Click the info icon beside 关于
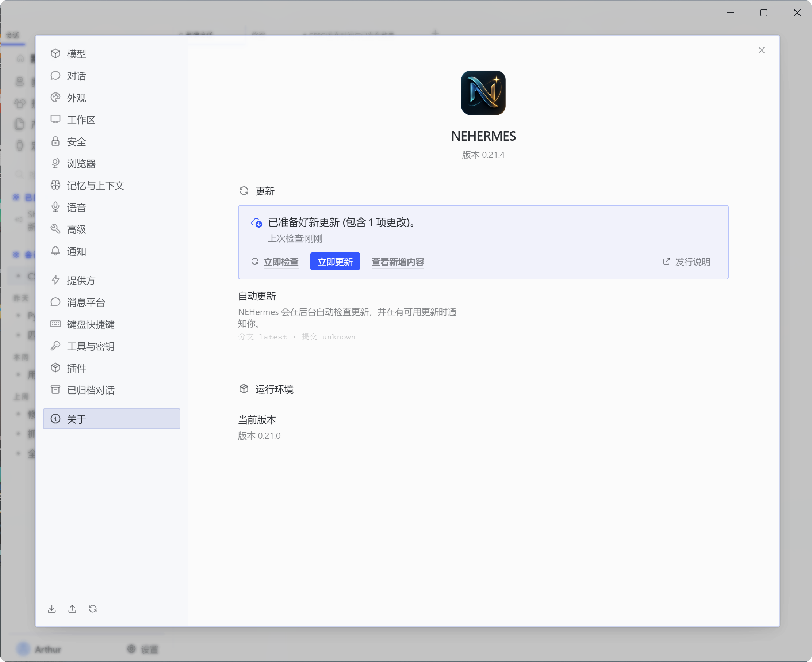 coord(55,419)
